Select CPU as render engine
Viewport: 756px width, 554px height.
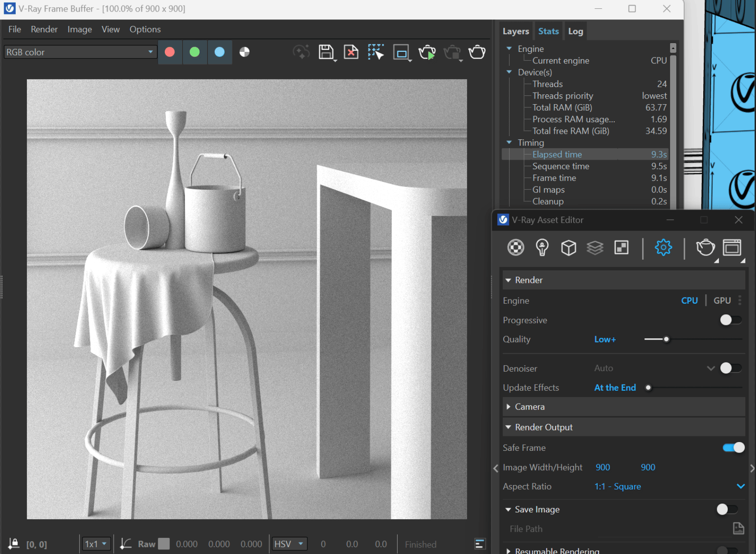click(x=689, y=300)
